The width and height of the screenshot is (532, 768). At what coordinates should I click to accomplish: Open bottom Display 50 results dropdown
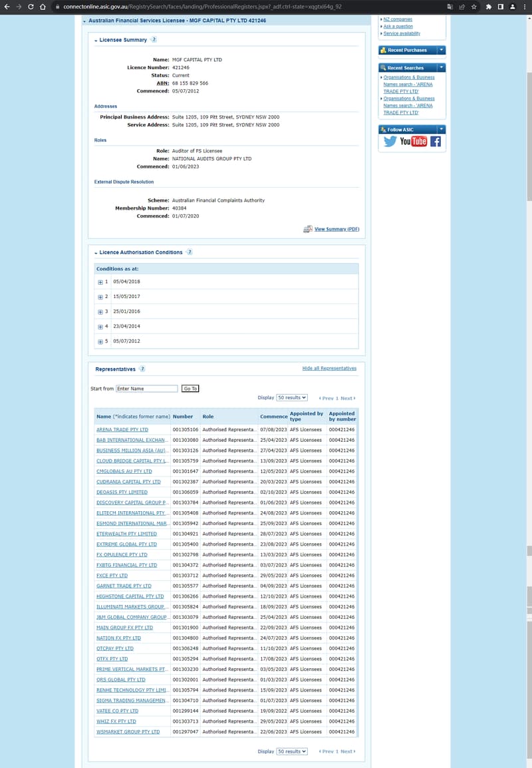(292, 751)
